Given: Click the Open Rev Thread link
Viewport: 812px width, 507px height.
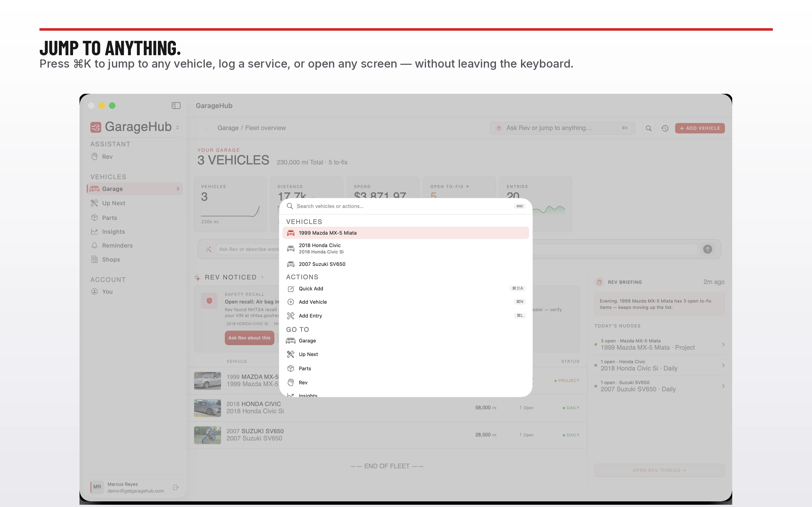Looking at the screenshot, I should 659,470.
